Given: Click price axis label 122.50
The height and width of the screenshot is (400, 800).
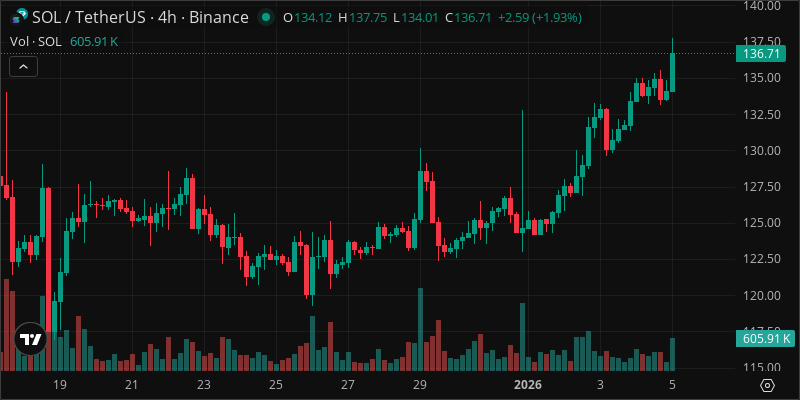Looking at the screenshot, I should 762,259.
